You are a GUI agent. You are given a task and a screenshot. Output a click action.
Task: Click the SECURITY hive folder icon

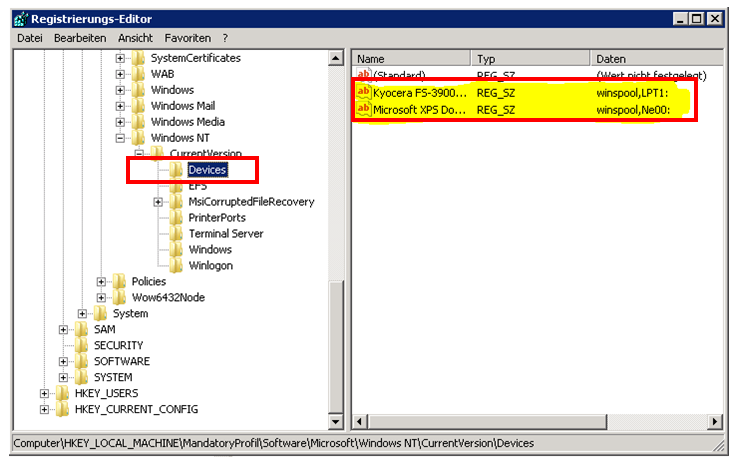click(82, 346)
